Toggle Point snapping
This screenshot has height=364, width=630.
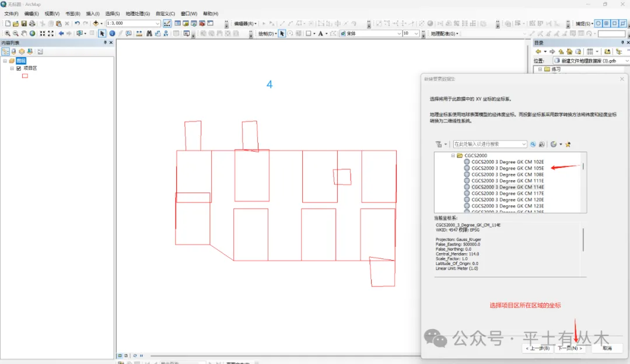(598, 24)
